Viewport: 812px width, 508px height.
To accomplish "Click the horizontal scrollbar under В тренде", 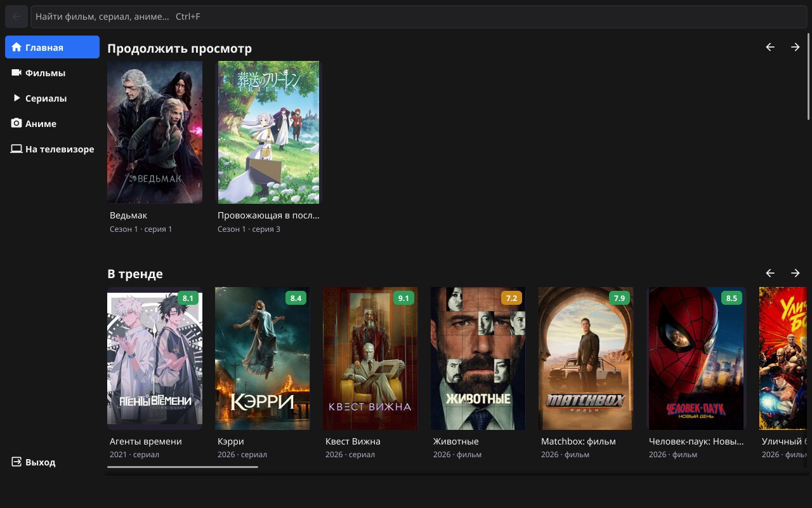I will click(183, 467).
